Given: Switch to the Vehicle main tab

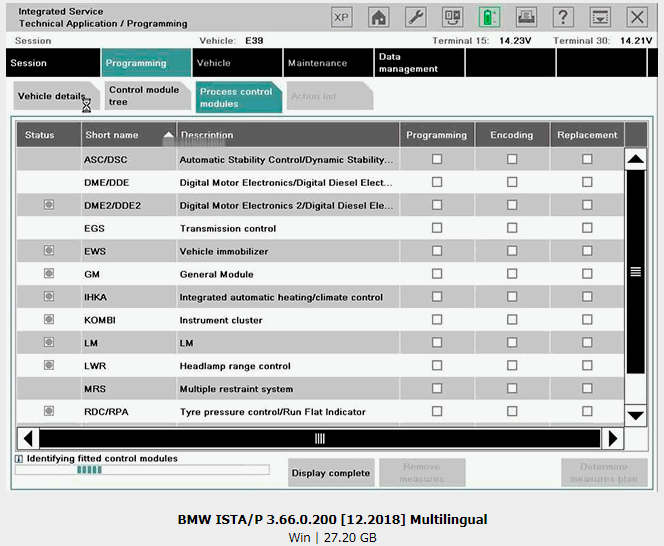Looking at the screenshot, I should pos(237,63).
